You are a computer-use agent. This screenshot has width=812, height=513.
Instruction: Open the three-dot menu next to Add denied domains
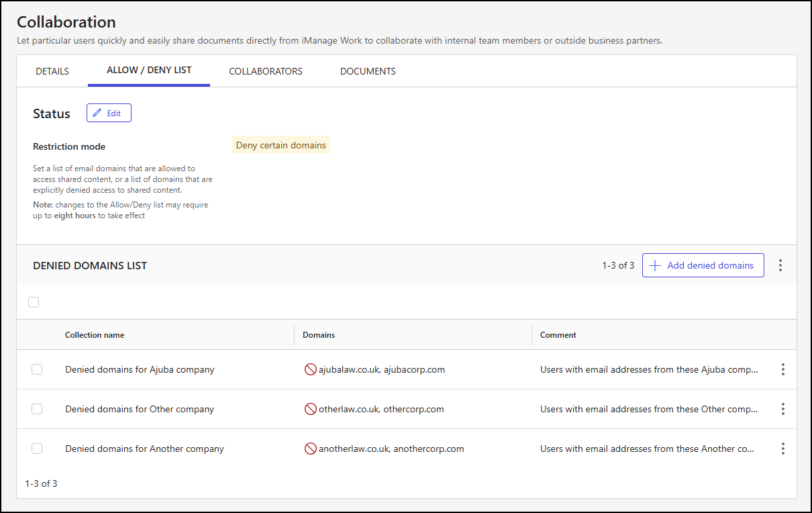pyautogui.click(x=780, y=265)
